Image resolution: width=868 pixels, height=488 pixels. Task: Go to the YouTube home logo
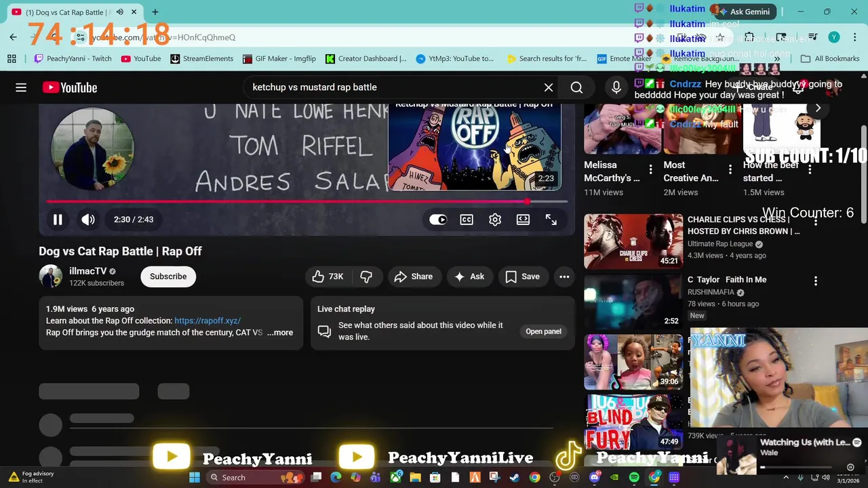(x=70, y=87)
